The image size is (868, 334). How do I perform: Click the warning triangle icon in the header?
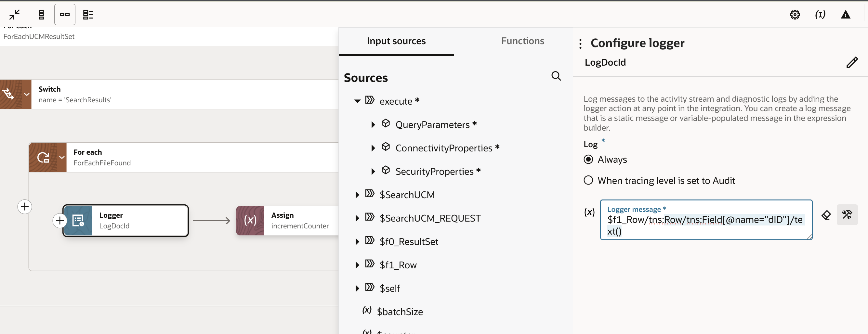tap(846, 15)
